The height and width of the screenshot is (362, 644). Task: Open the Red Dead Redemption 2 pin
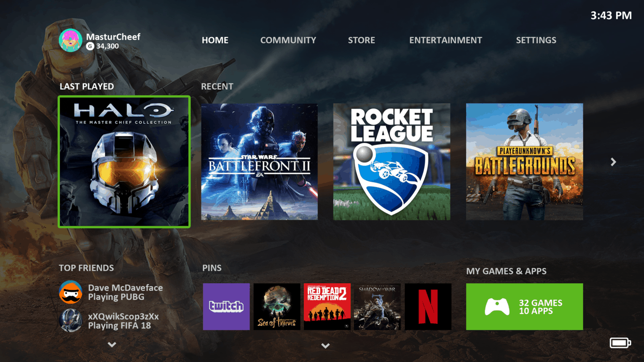pyautogui.click(x=327, y=306)
